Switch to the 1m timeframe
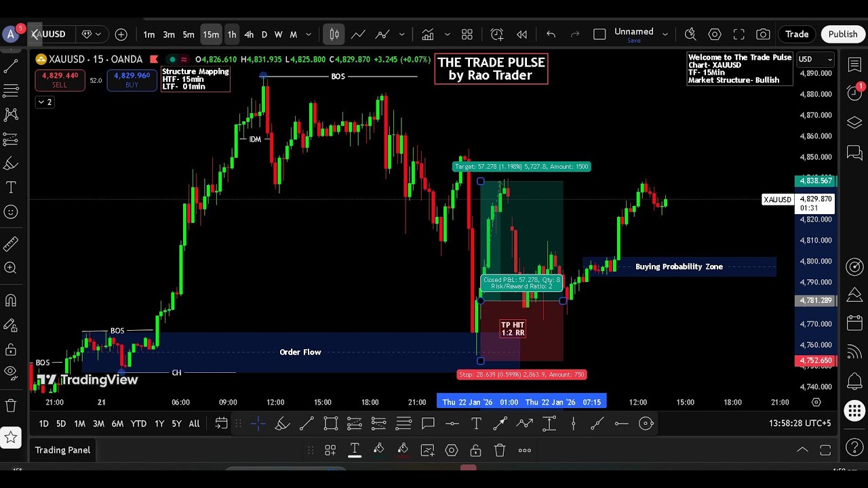Viewport: 868px width, 488px height. (149, 35)
